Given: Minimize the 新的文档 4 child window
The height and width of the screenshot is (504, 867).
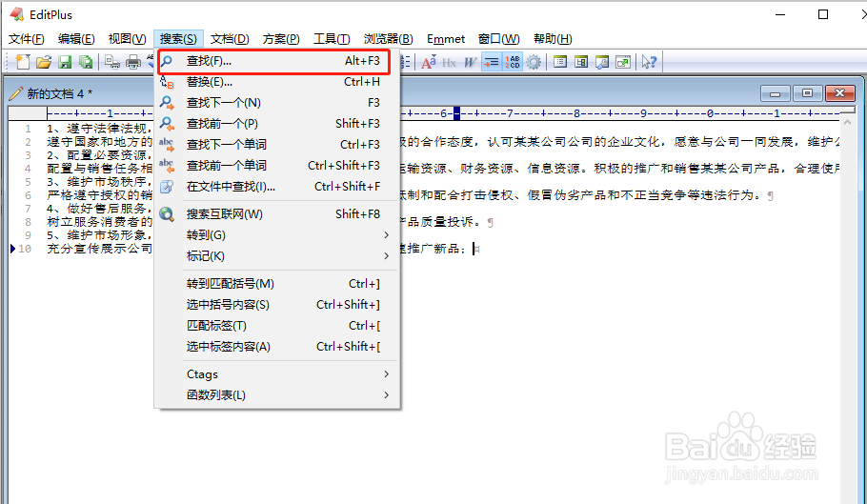Looking at the screenshot, I should click(776, 92).
